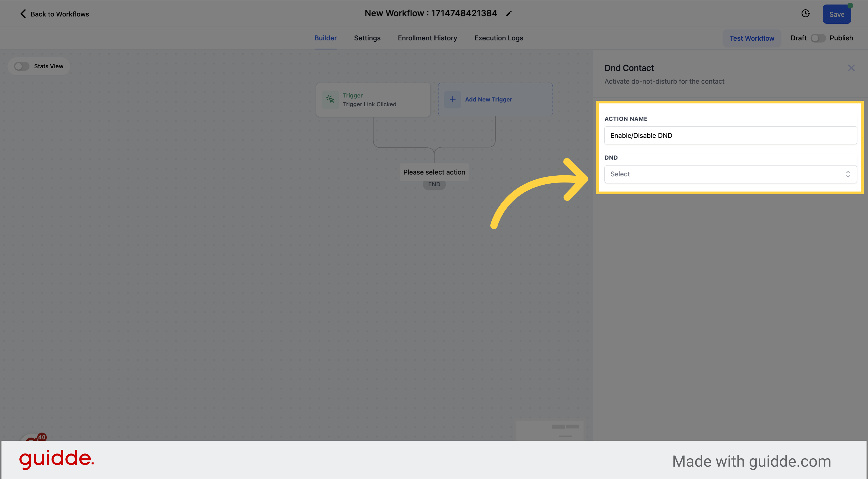This screenshot has height=479, width=868.
Task: Click the workflow title text
Action: coord(431,13)
